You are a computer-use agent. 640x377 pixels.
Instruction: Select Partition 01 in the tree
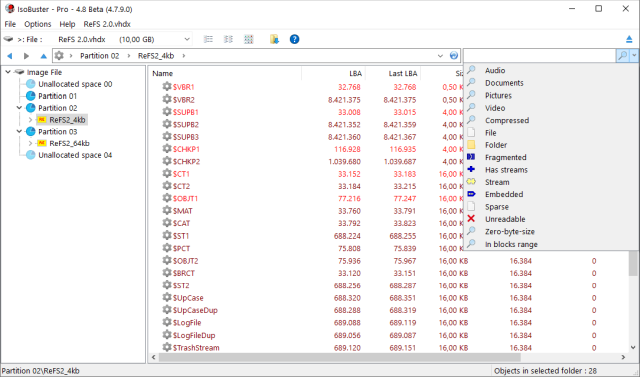[58, 96]
